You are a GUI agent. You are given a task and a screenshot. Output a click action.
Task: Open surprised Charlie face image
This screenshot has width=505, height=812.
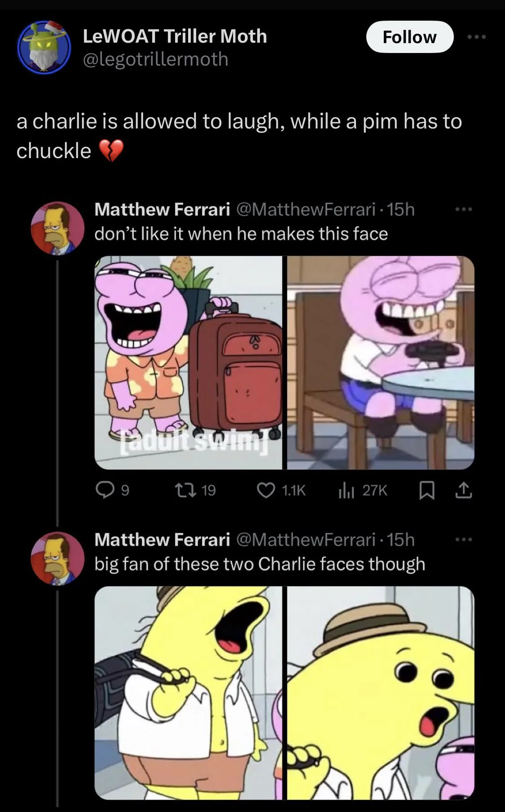click(x=381, y=693)
